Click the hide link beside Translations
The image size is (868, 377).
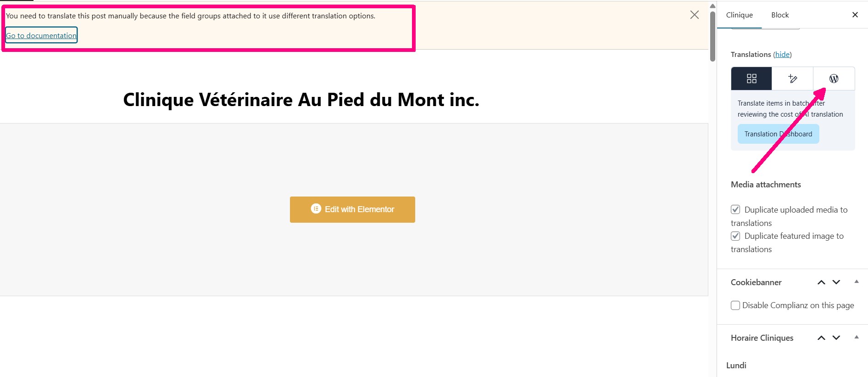pyautogui.click(x=782, y=55)
